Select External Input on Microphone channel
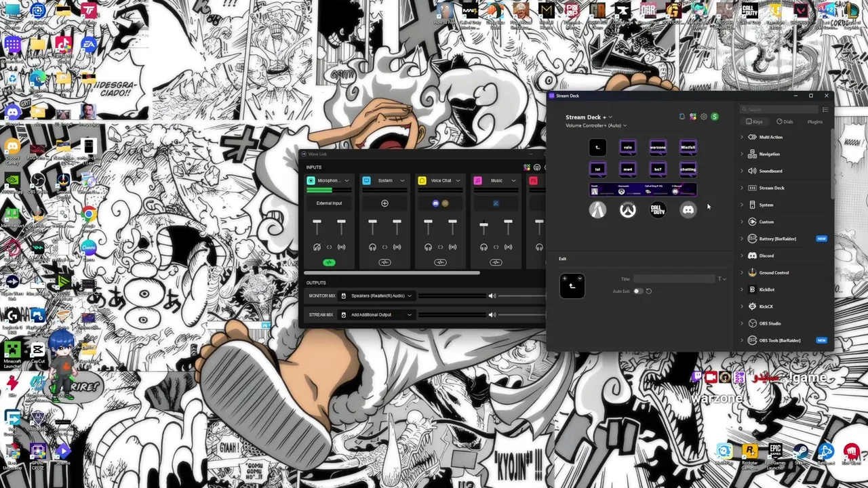868x488 pixels. (x=329, y=203)
